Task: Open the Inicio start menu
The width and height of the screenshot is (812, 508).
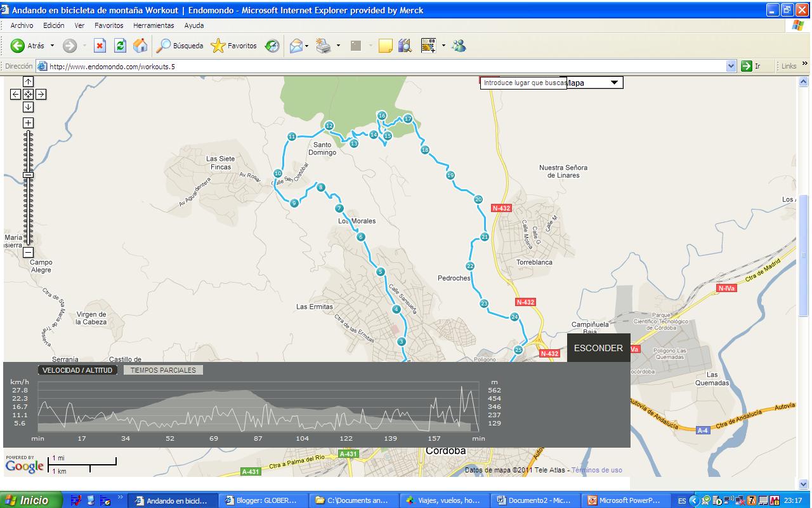Action: 32,500
